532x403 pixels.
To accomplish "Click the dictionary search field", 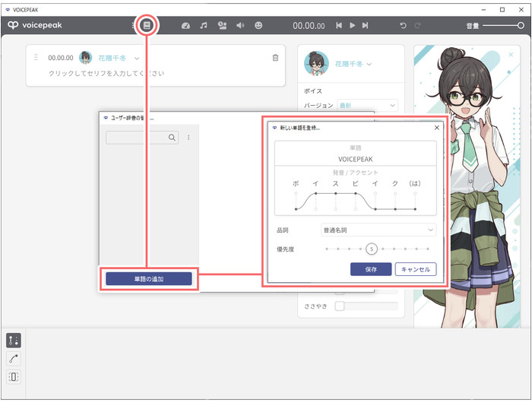I will 142,138.
